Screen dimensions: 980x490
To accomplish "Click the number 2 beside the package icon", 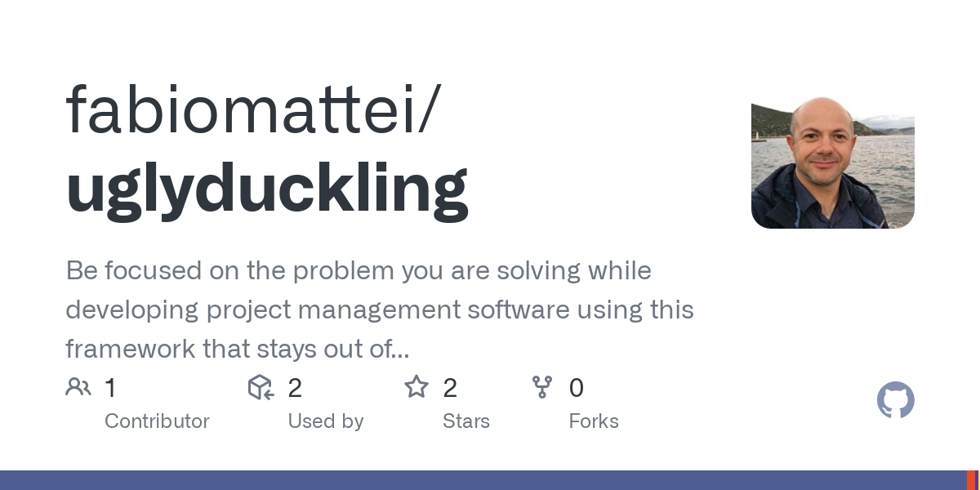I will (295, 388).
